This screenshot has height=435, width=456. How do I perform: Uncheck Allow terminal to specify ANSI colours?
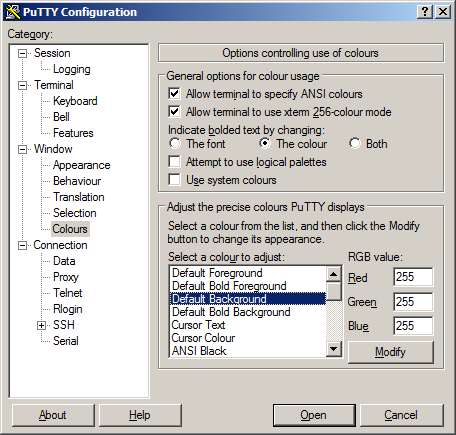tap(174, 94)
